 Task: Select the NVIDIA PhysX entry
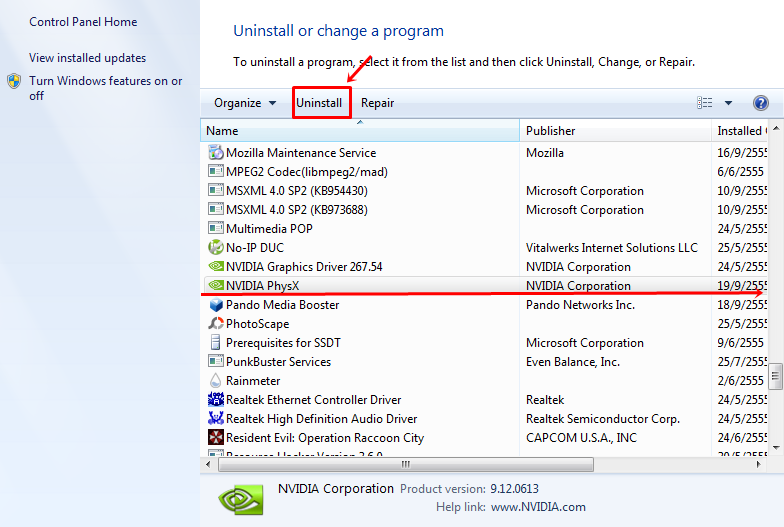262,286
